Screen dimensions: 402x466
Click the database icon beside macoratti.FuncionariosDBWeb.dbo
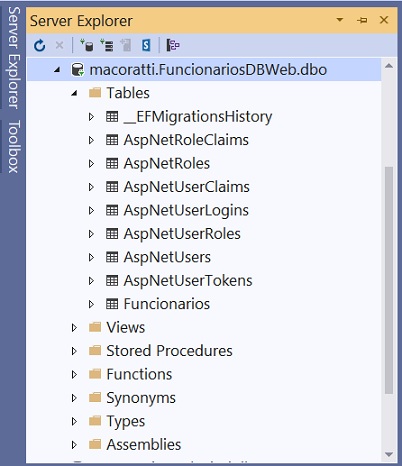click(x=78, y=70)
